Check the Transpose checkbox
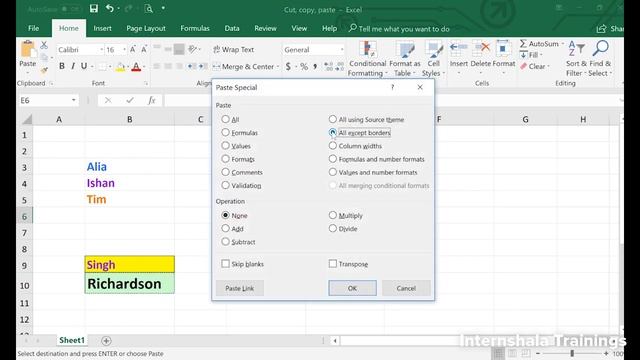 coord(333,264)
